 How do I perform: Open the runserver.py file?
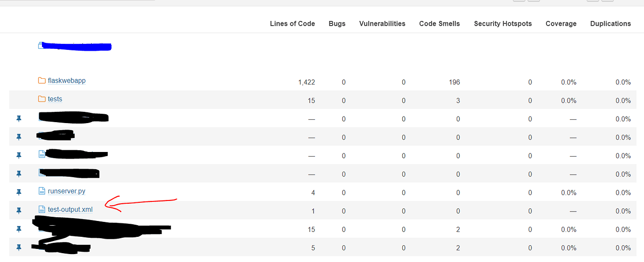67,191
